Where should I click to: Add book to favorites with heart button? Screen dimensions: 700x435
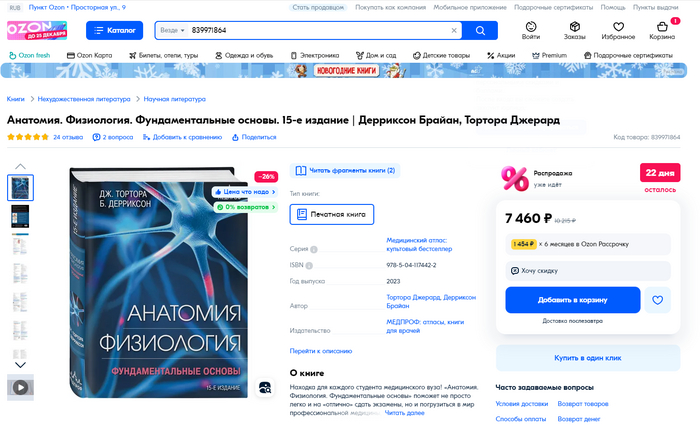[x=658, y=300]
